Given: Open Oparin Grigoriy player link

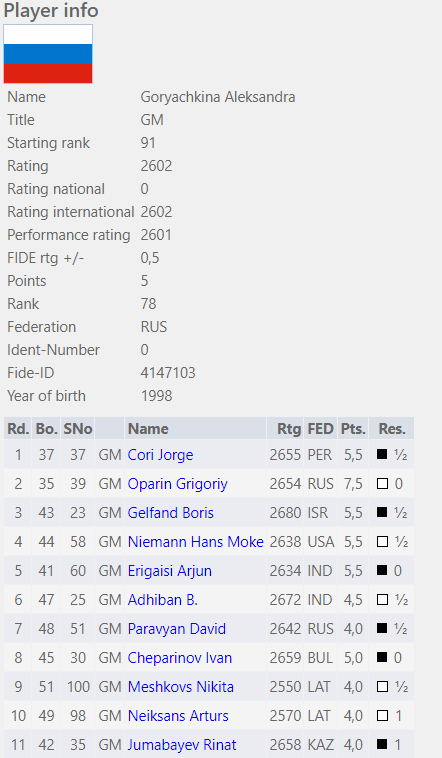Looking at the screenshot, I should coord(177,484).
